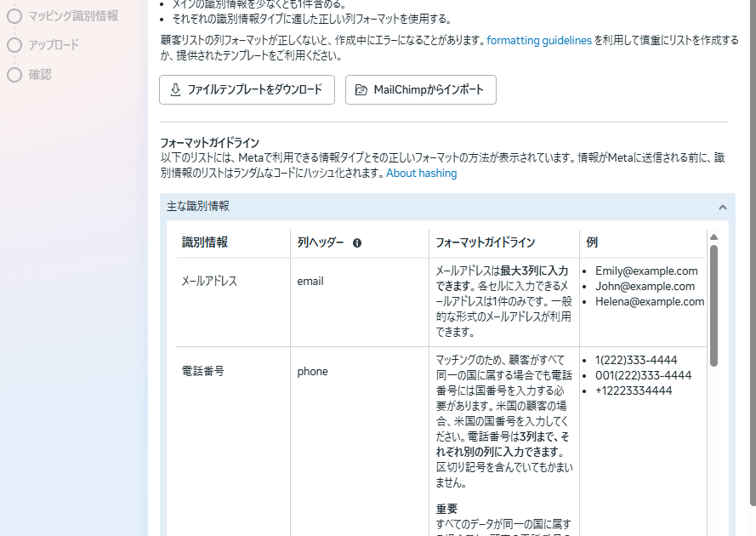Collapse the 主な識別情報 section with the chevron
Screen dimensions: 756x536
[722, 207]
